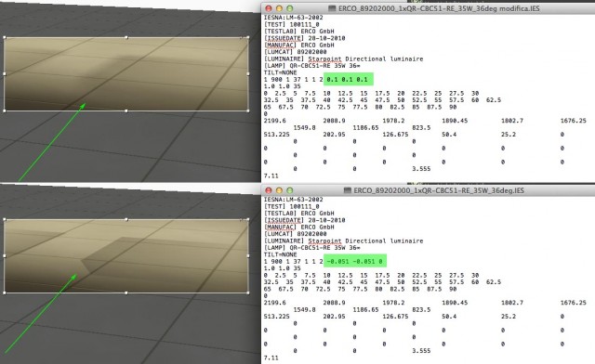Grab top-left selection handle in lower render view
The image size is (595, 364).
point(5,219)
